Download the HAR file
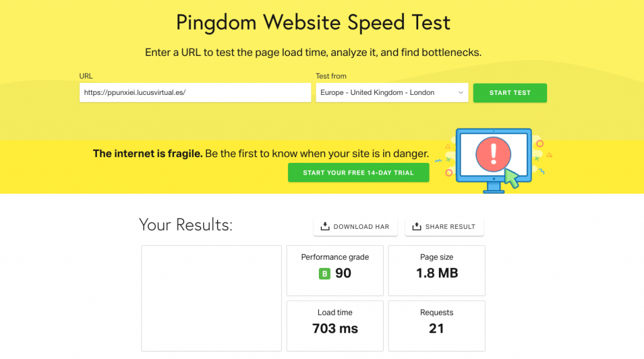Screen dimensions: 644x359 click(x=355, y=227)
